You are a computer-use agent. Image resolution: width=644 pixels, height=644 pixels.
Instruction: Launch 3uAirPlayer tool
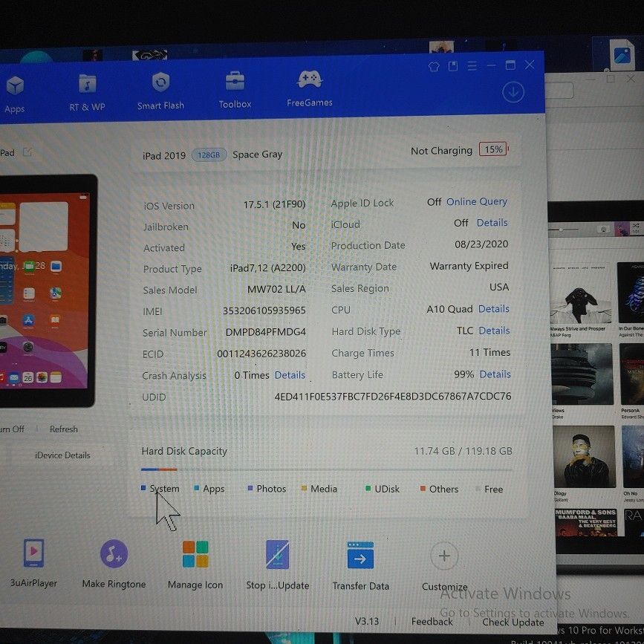point(33,563)
